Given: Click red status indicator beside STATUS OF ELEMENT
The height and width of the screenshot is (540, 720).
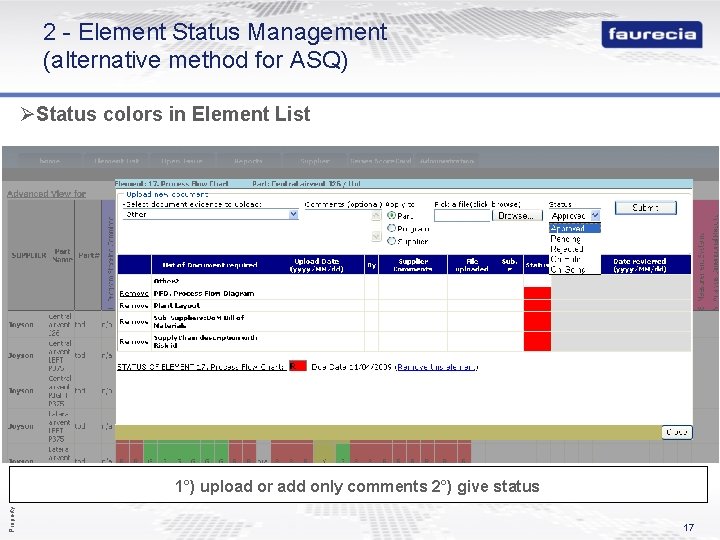Looking at the screenshot, I should (298, 366).
